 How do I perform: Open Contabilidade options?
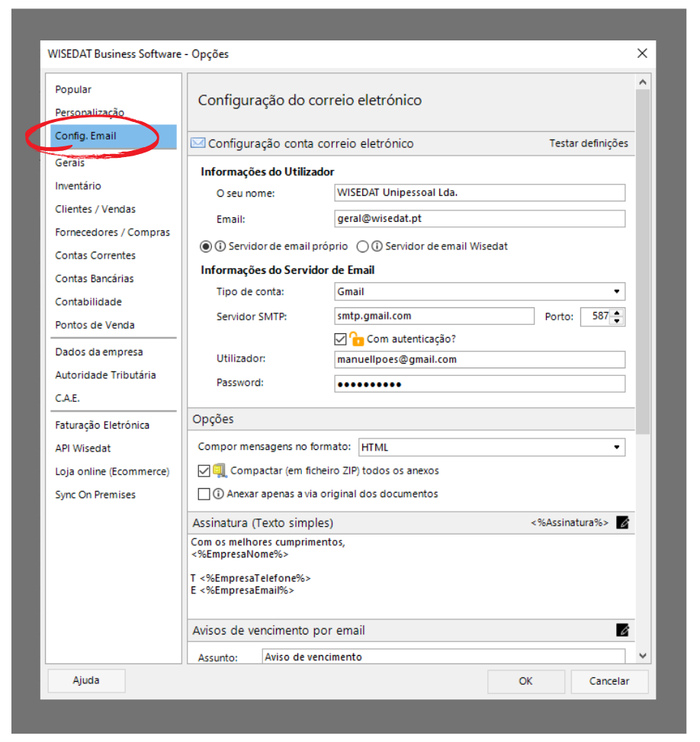(x=88, y=301)
